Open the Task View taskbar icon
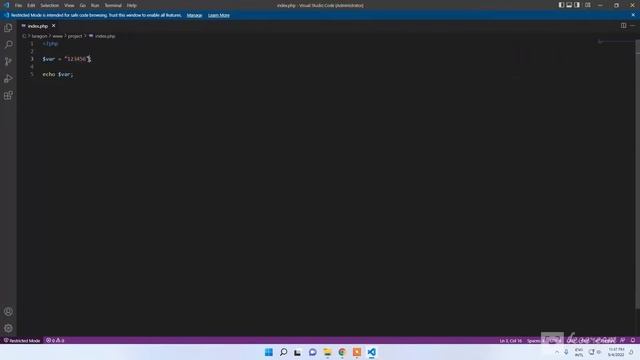 coord(298,352)
